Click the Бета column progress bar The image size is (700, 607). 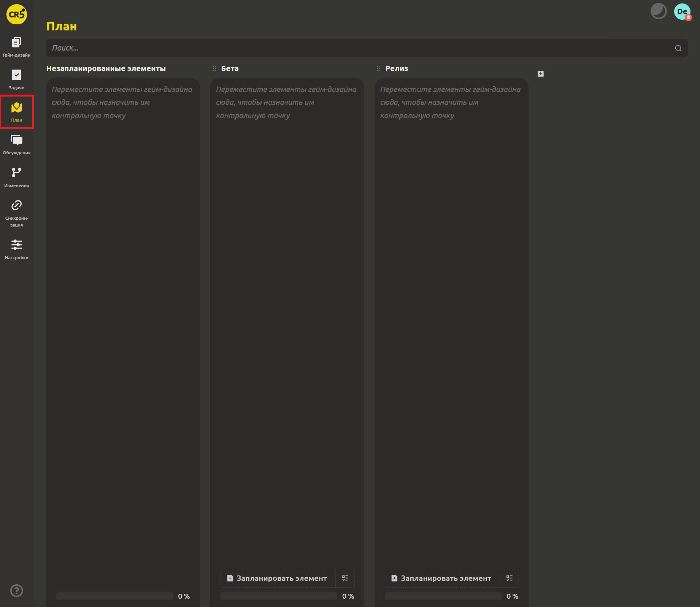[x=279, y=596]
